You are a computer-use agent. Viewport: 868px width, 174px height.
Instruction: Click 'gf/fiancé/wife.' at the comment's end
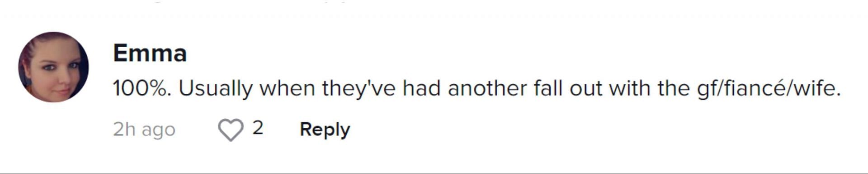769,89
